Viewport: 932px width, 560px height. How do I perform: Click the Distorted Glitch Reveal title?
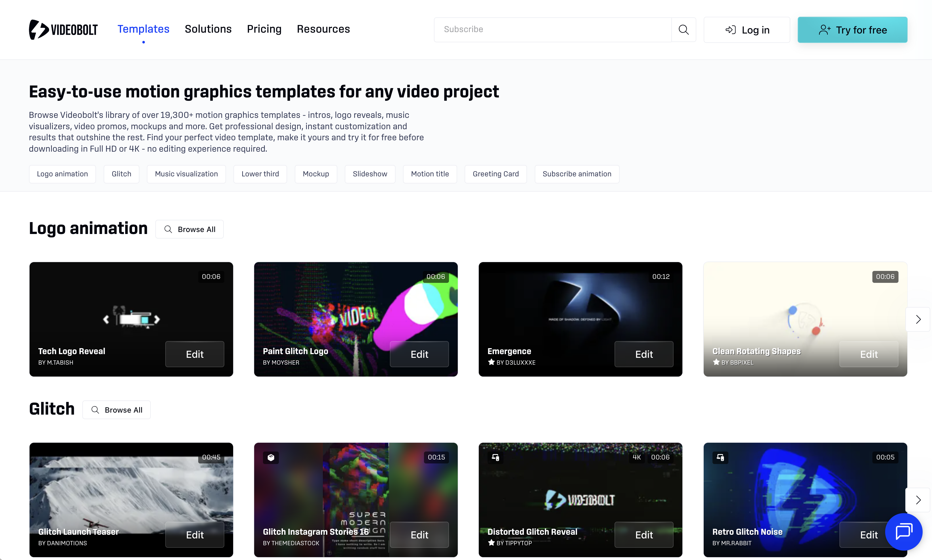coord(532,532)
